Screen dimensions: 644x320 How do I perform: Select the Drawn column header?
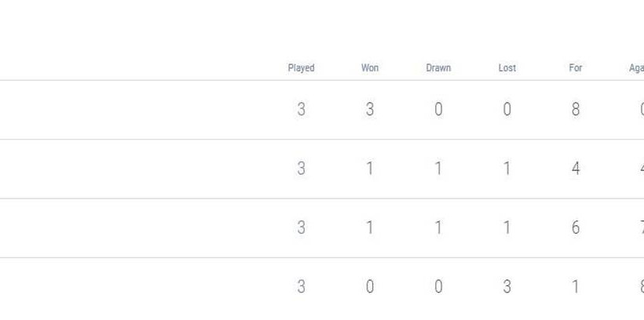coord(438,68)
